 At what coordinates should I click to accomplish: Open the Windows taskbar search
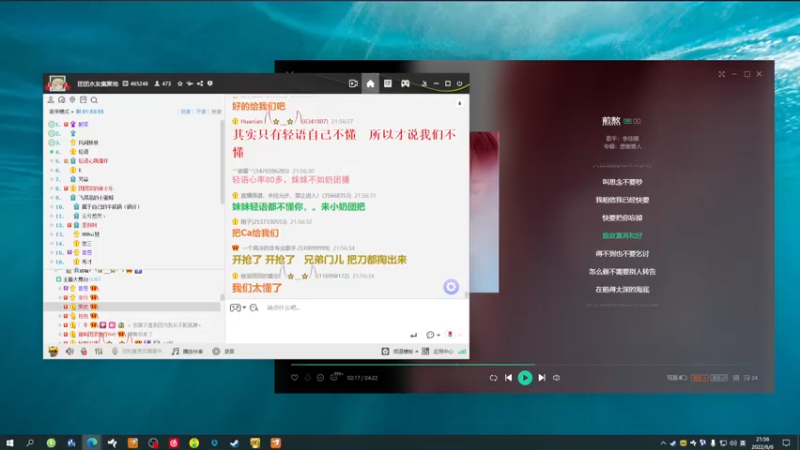[x=30, y=443]
